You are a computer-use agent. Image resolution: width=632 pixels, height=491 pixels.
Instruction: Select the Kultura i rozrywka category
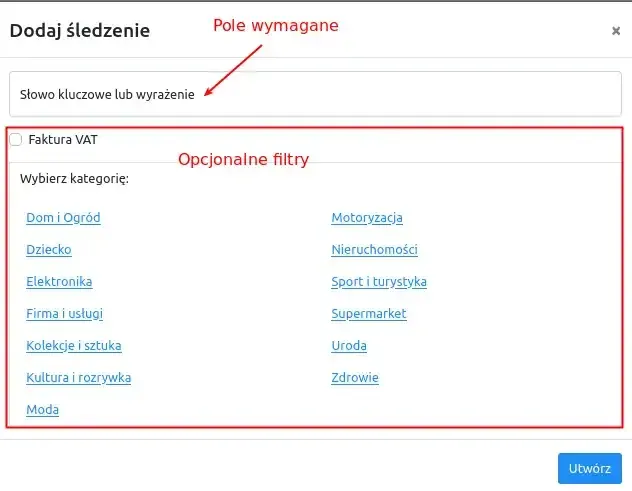click(x=79, y=378)
